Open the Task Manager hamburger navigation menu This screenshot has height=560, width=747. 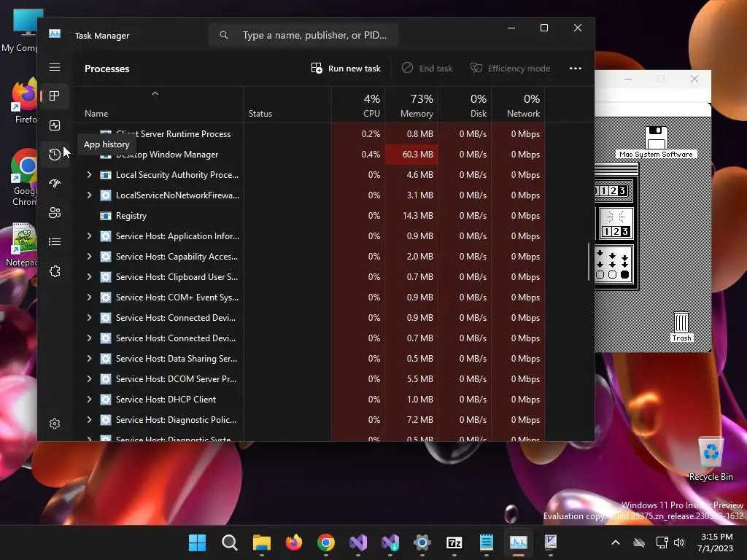coord(55,67)
